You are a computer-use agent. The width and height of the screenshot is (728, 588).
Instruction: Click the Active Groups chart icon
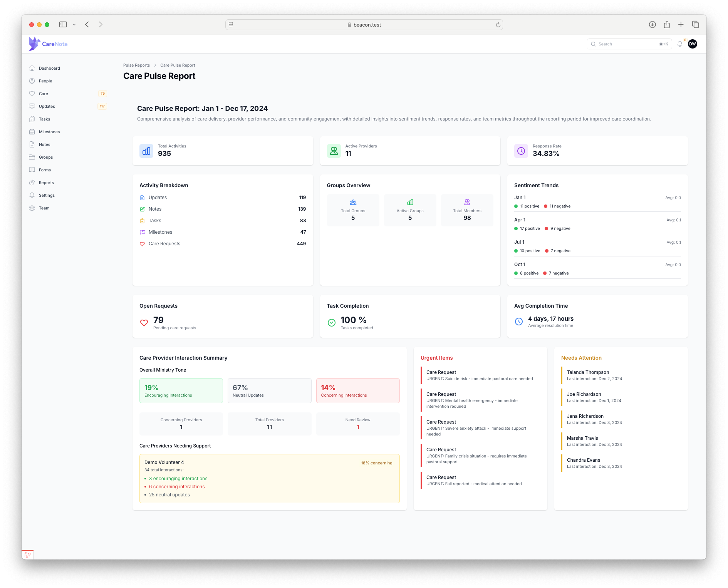pyautogui.click(x=410, y=202)
